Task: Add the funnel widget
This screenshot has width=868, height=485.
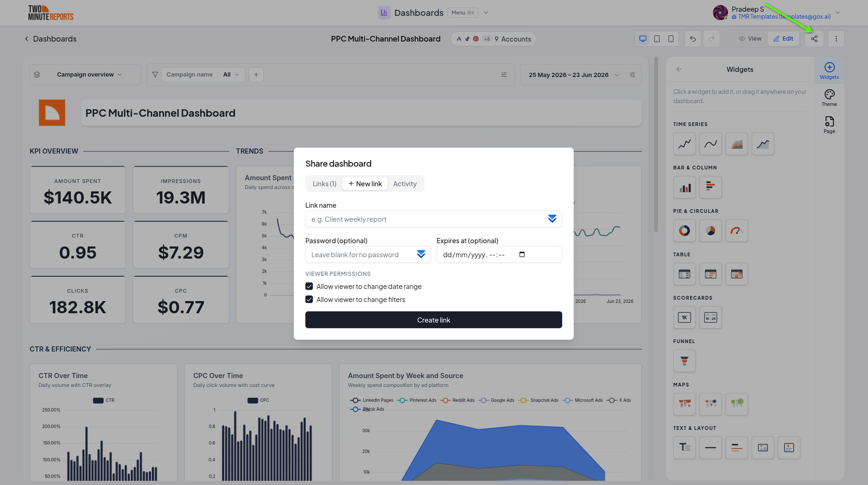Action: point(685,361)
